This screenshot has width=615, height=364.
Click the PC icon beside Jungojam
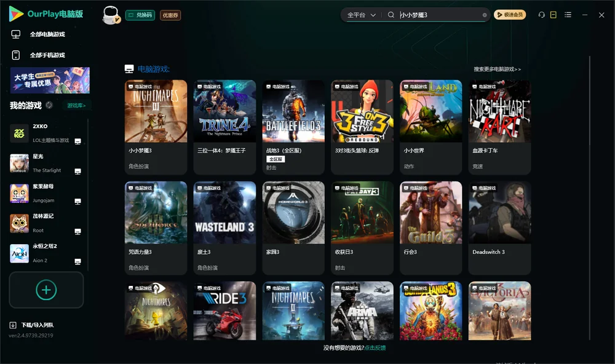pos(77,202)
